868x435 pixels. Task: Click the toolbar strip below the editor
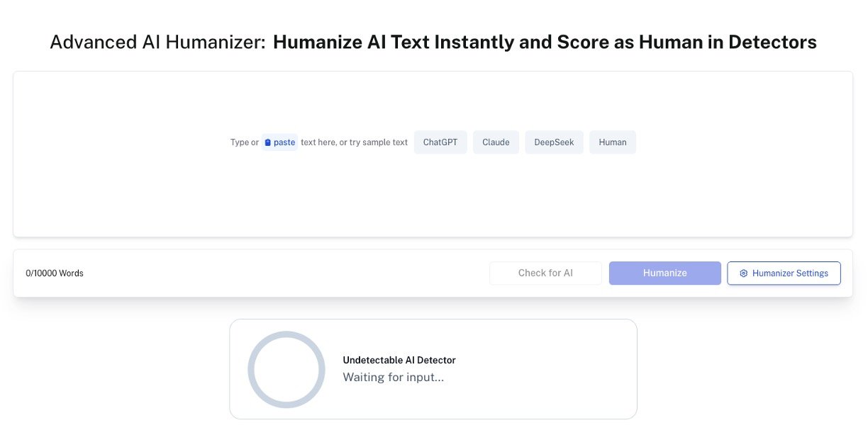tap(284, 273)
